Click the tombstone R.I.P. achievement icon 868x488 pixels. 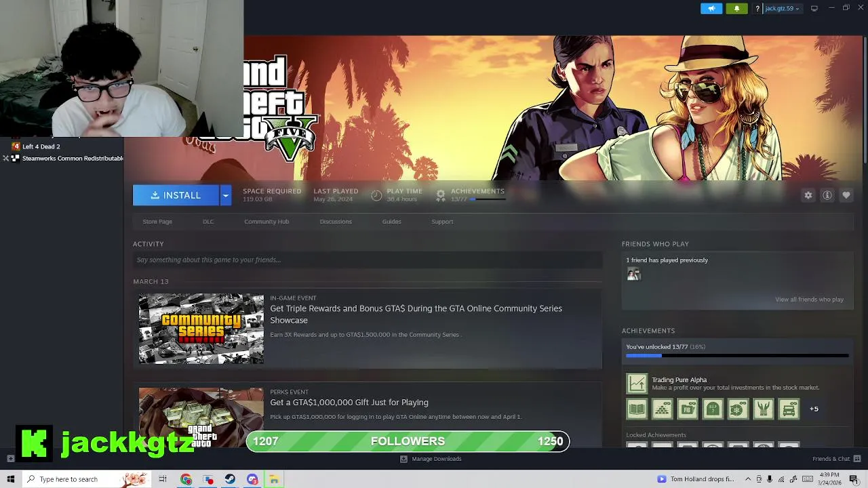pyautogui.click(x=713, y=409)
